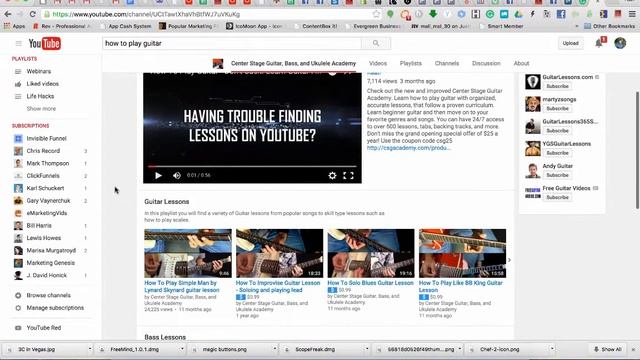Reload the page in the browser

click(x=32, y=14)
